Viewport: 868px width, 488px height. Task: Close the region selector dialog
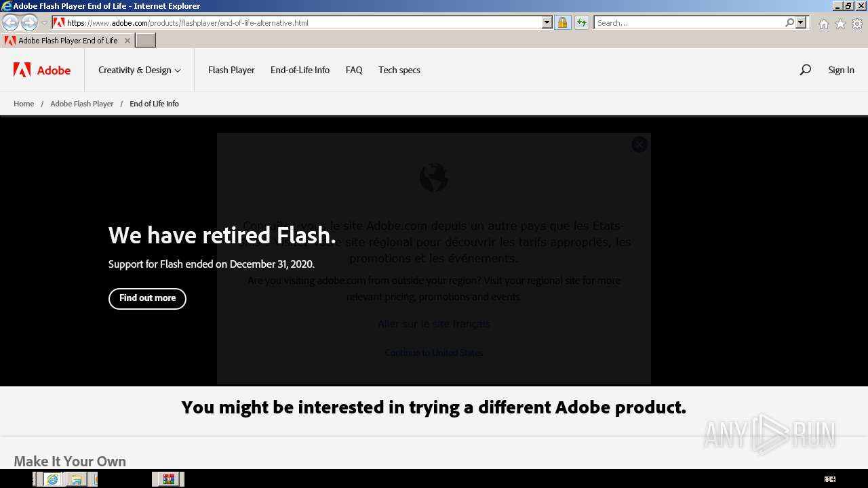click(x=639, y=144)
